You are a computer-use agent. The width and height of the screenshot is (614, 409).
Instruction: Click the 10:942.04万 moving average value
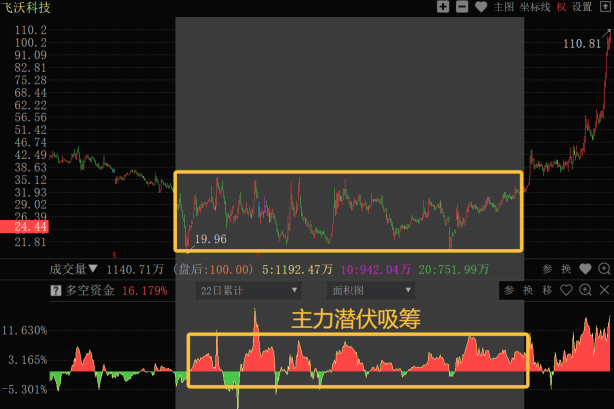(376, 269)
